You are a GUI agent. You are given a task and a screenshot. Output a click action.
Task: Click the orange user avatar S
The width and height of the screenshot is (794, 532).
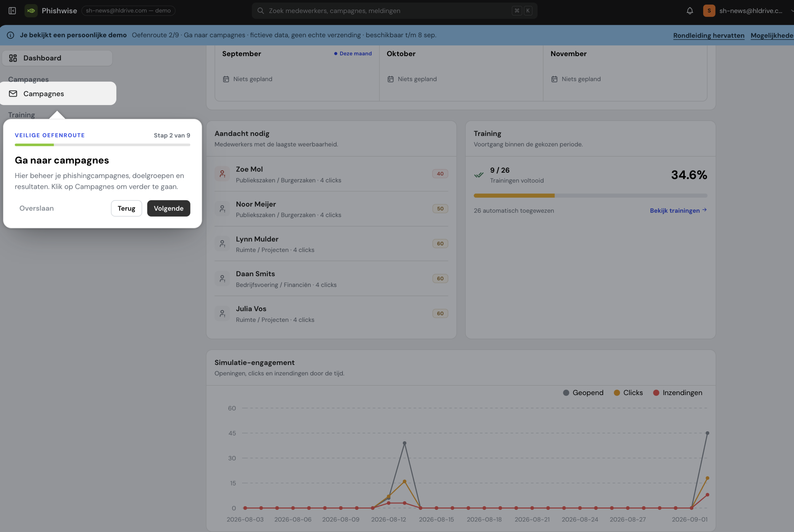click(709, 11)
